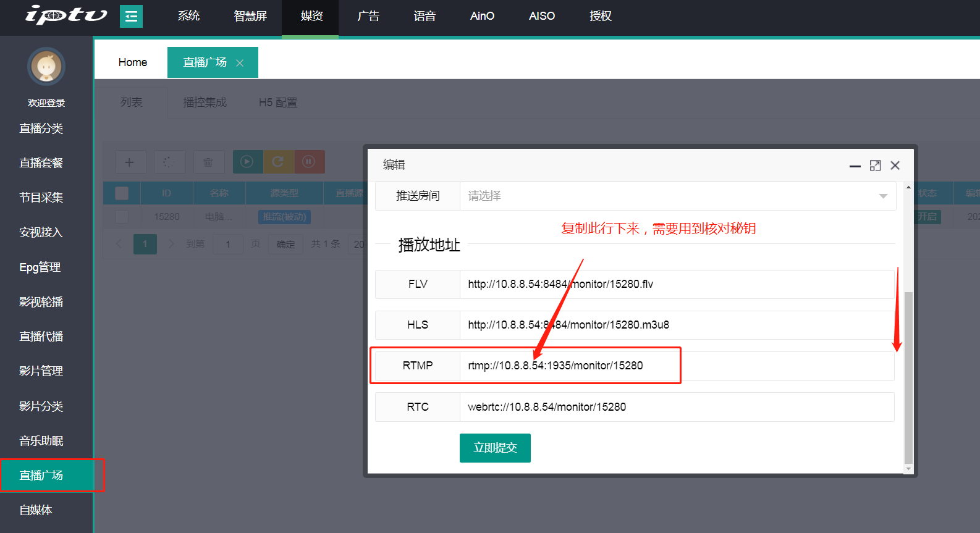Check the checkbox for row 15280
This screenshot has height=533, width=980.
(122, 217)
